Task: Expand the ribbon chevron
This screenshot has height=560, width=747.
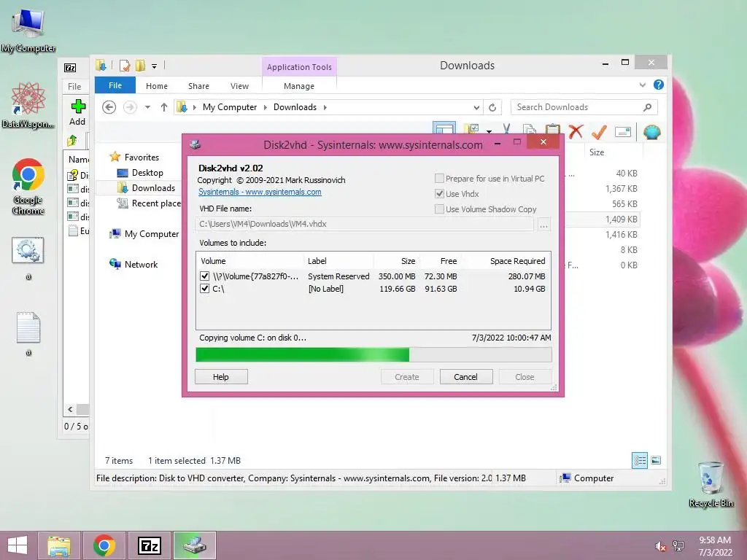Action: pyautogui.click(x=642, y=85)
